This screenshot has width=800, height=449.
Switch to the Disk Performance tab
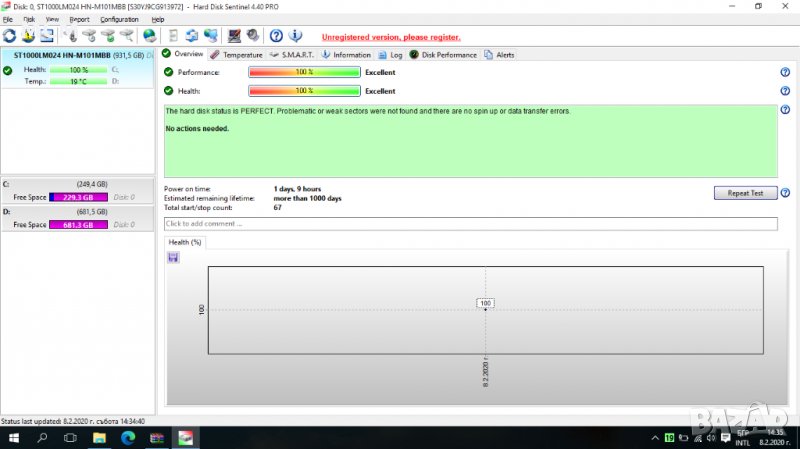(x=443, y=55)
